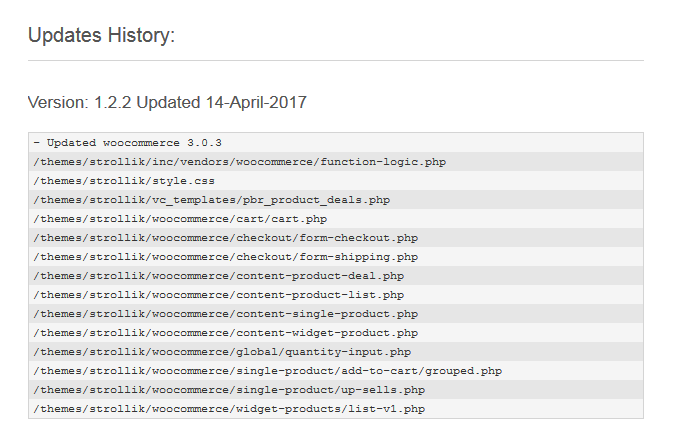Click the horizontal divider under Updates History
This screenshot has height=447, width=679.
coord(336,61)
